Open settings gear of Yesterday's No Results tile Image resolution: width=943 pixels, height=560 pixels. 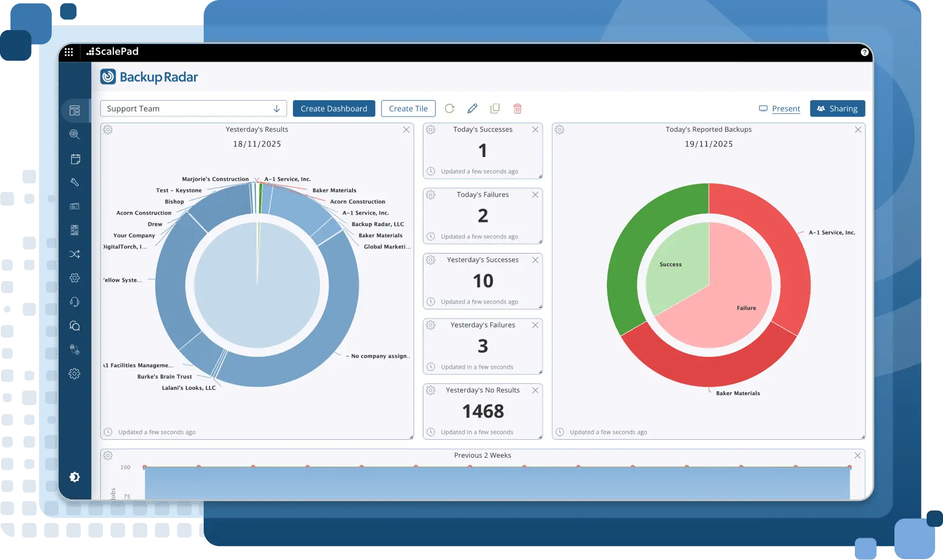[431, 390]
